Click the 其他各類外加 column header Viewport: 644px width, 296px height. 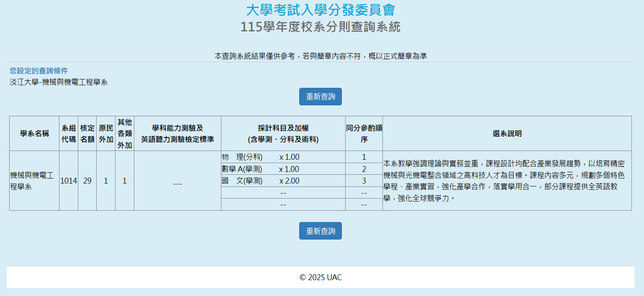click(x=125, y=134)
